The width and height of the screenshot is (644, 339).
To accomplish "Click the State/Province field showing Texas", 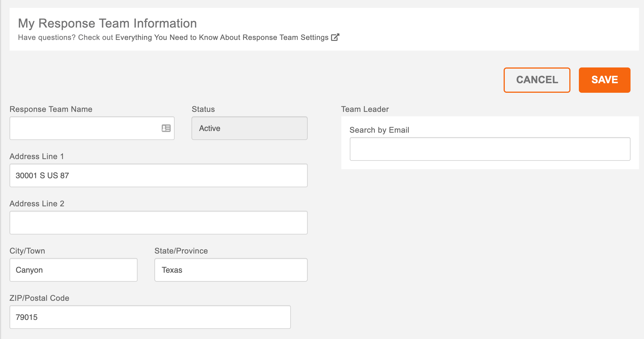I will (x=231, y=270).
